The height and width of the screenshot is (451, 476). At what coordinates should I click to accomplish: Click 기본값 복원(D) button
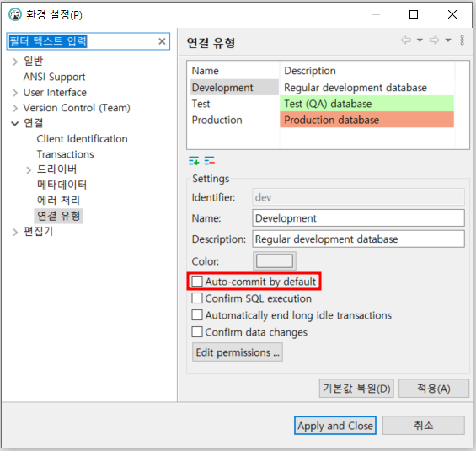click(x=356, y=388)
